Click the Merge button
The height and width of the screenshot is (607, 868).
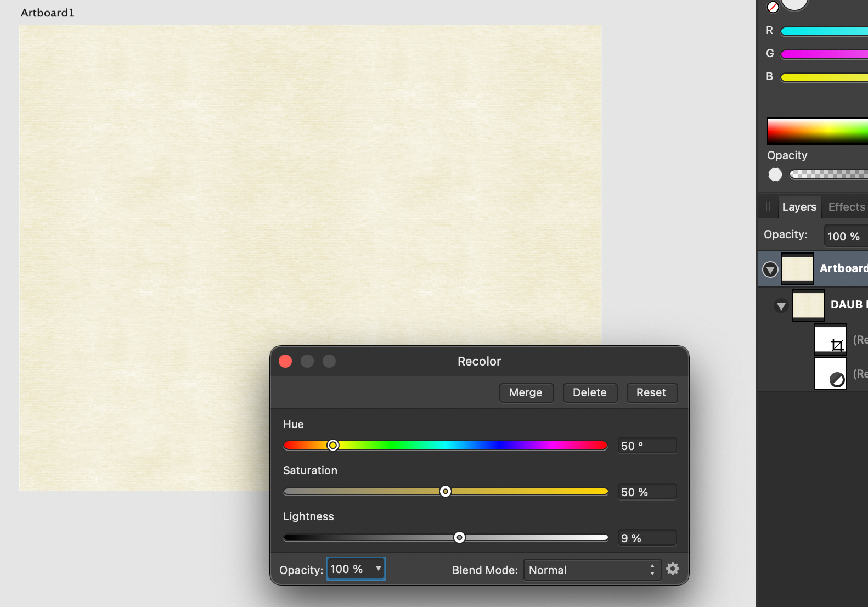click(x=526, y=392)
